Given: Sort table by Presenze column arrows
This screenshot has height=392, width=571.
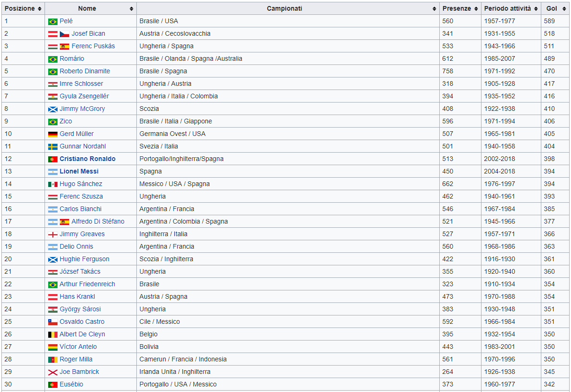Looking at the screenshot, I should click(x=476, y=9).
